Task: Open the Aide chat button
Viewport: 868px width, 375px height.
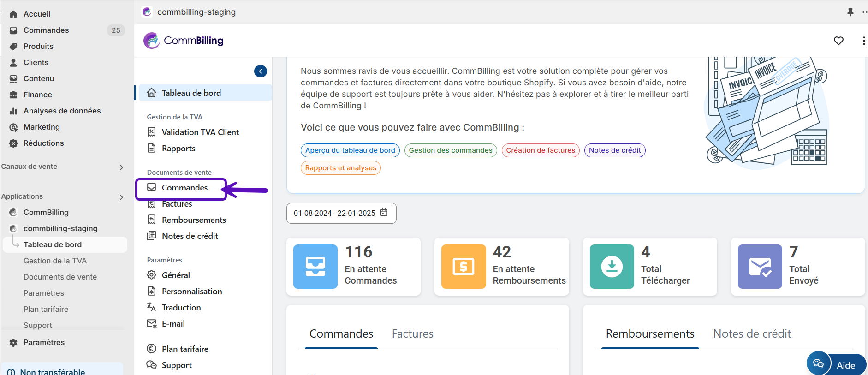Action: pos(836,364)
